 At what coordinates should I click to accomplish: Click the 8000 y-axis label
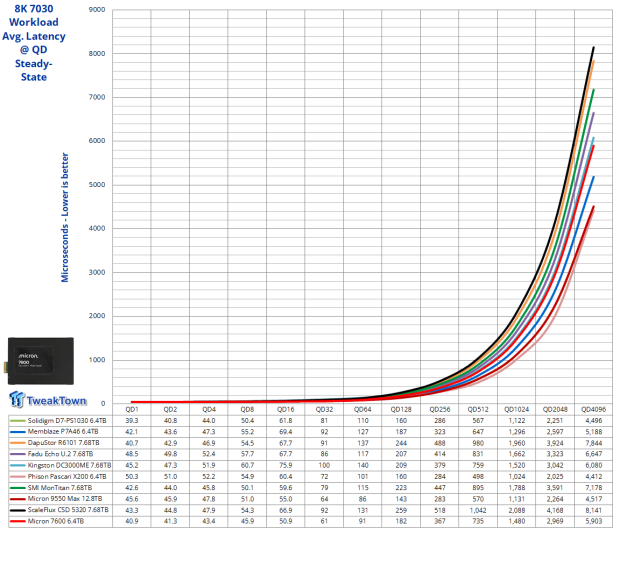[x=97, y=53]
